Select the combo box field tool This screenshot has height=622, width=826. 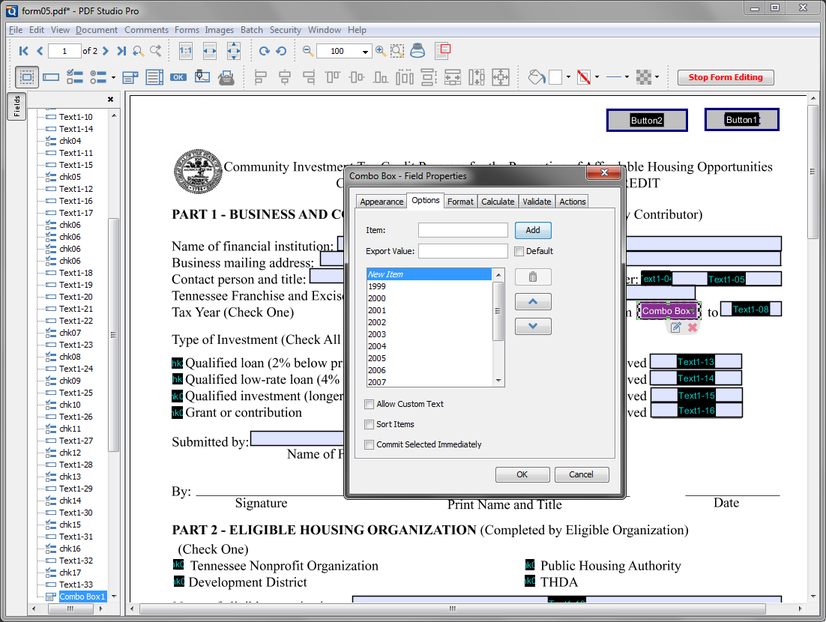(130, 77)
